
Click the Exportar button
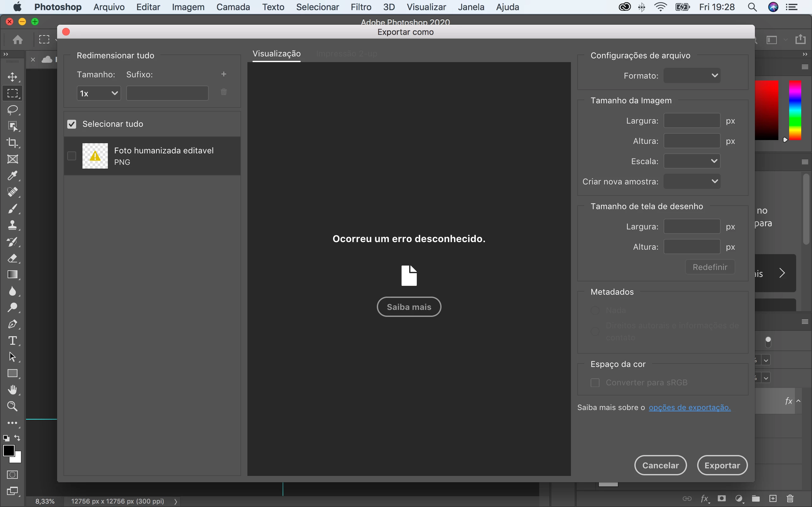tap(722, 465)
